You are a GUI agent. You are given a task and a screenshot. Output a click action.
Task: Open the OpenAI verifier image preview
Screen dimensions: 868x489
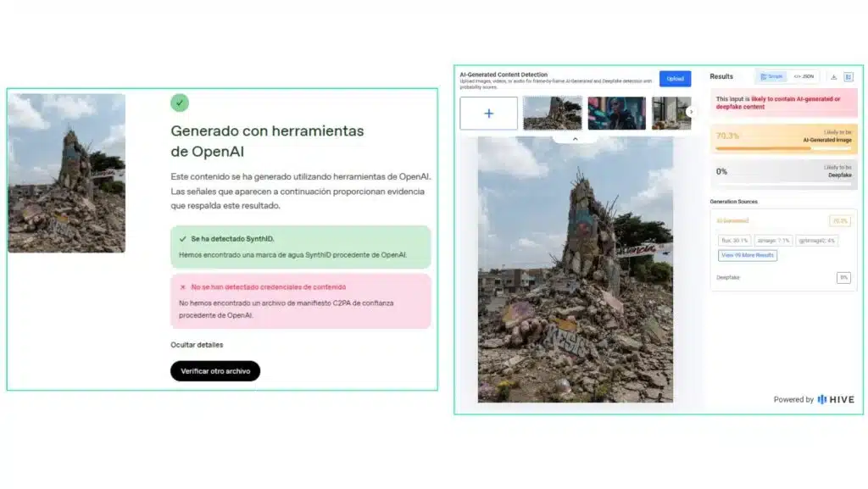[x=66, y=173]
